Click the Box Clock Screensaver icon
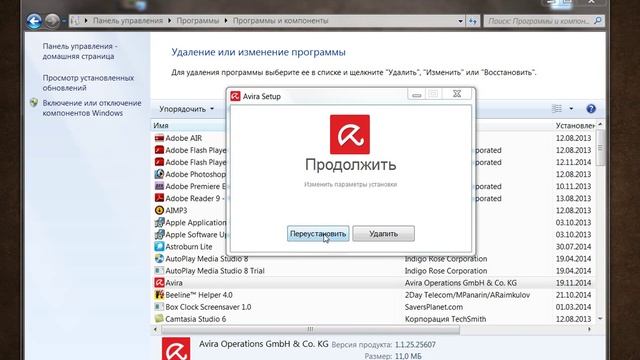This screenshot has height=360, width=640. (159, 307)
